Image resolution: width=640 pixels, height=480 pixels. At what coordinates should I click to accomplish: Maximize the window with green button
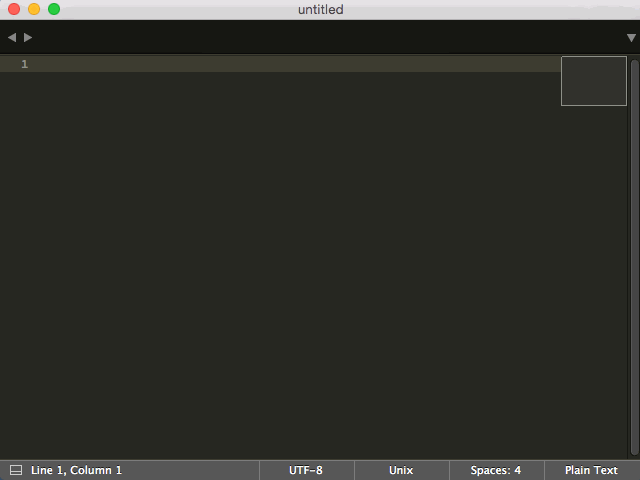click(54, 9)
